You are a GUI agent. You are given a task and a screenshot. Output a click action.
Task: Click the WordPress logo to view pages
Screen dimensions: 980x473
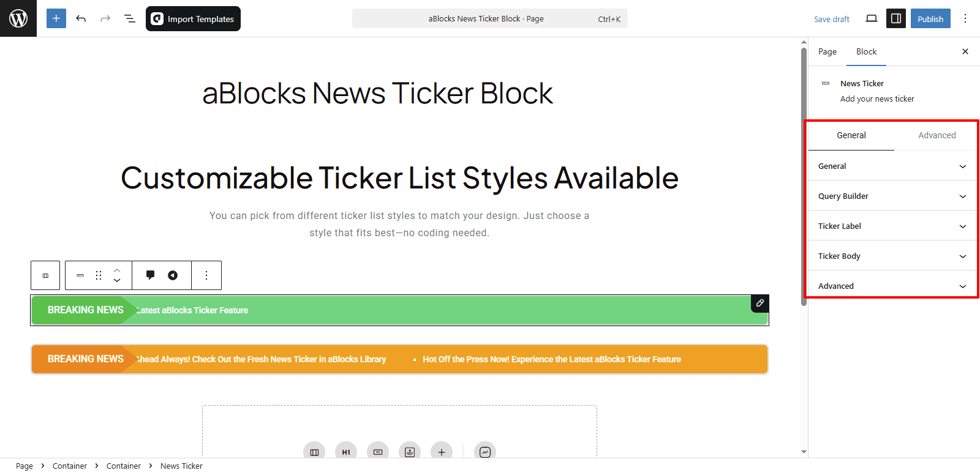[18, 18]
